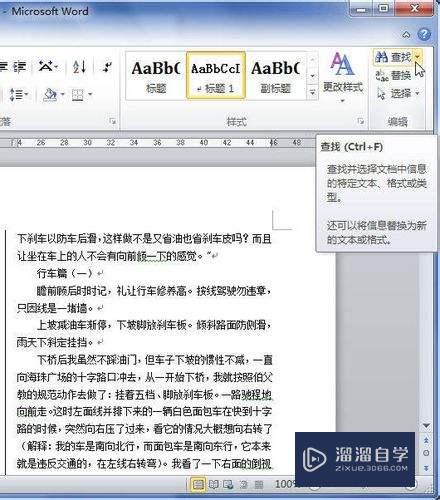The height and width of the screenshot is (500, 440).
Task: Switch to Draft view
Action: click(259, 484)
